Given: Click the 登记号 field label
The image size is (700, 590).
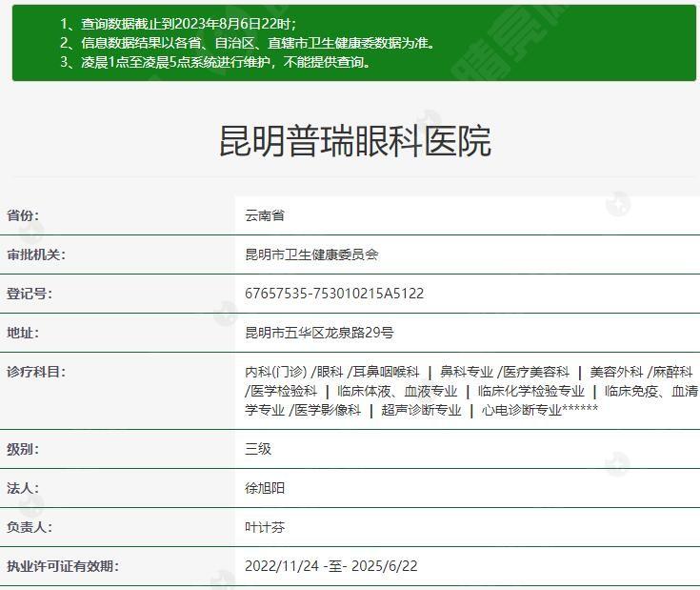Looking at the screenshot, I should click(30, 294).
